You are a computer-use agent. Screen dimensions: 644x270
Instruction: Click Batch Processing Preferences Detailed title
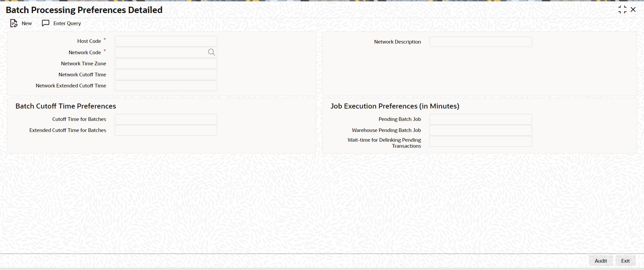(84, 10)
